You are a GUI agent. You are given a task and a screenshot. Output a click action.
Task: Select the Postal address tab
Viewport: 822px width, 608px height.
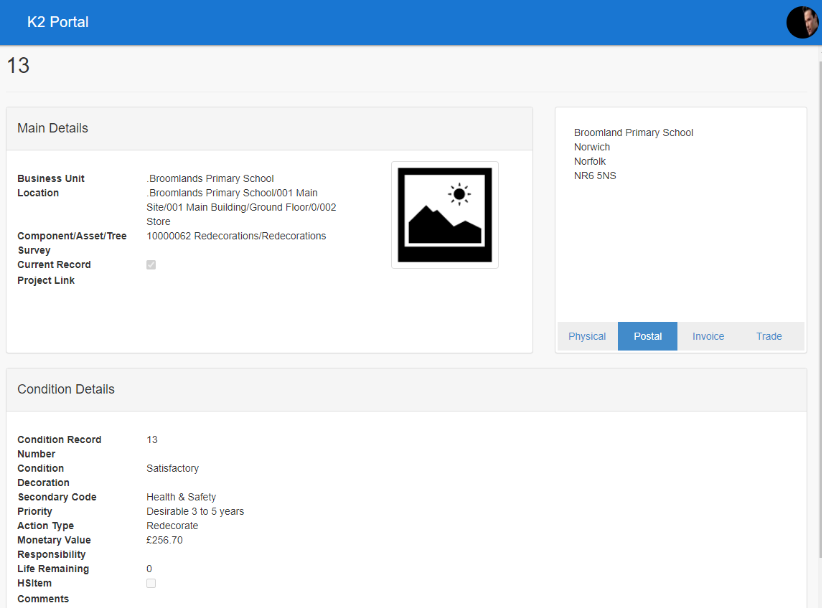647,336
